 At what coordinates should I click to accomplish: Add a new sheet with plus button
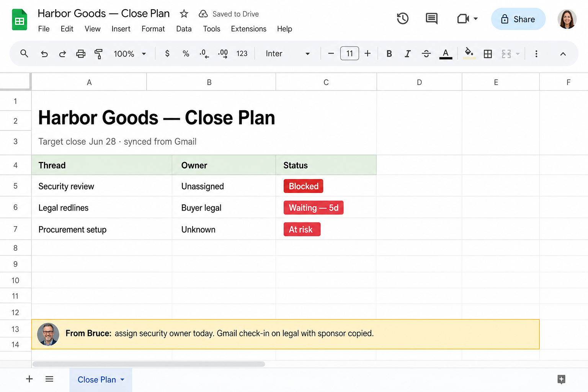29,379
